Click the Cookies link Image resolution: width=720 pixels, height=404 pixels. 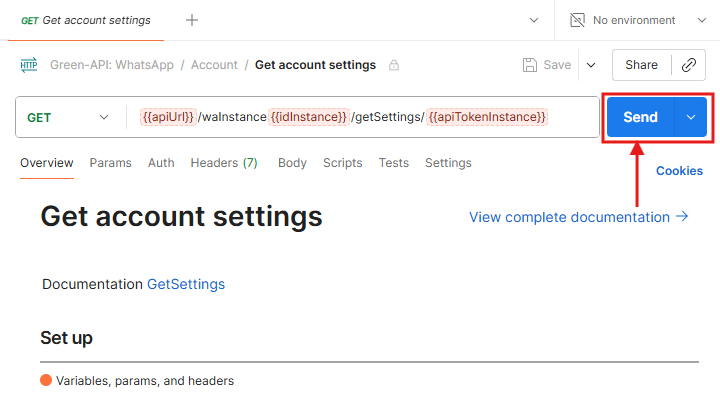coord(679,171)
